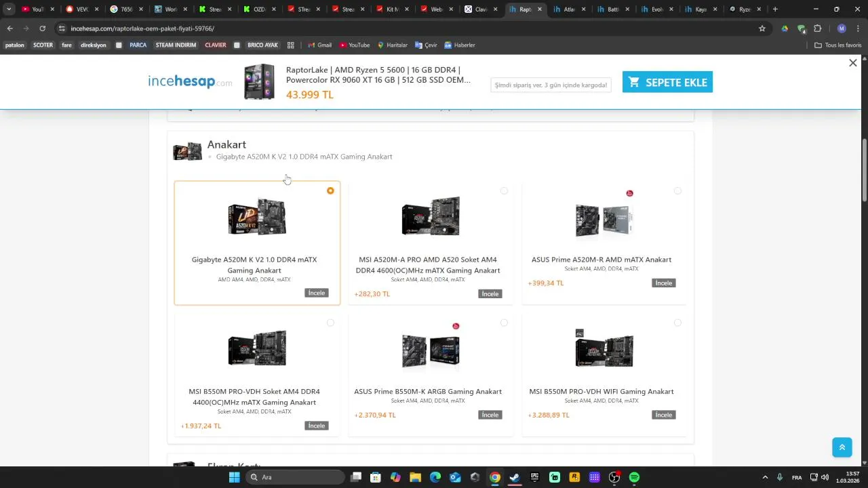Click İncele on the ASUS Prime A520M-R card
The width and height of the screenshot is (868, 488).
(x=664, y=283)
